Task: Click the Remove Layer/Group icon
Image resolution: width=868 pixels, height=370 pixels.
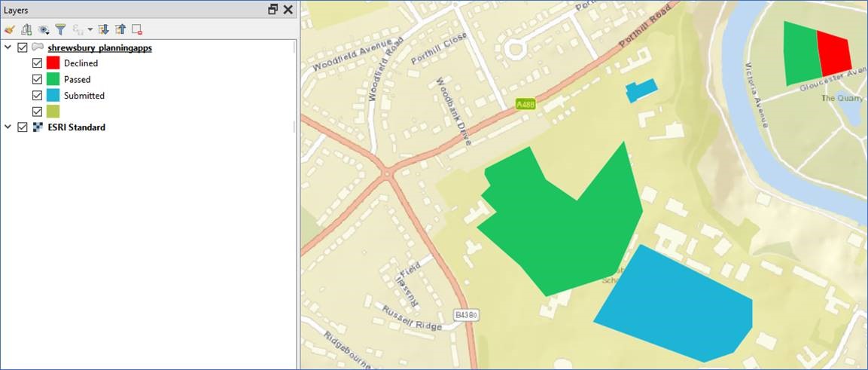Action: (137, 29)
